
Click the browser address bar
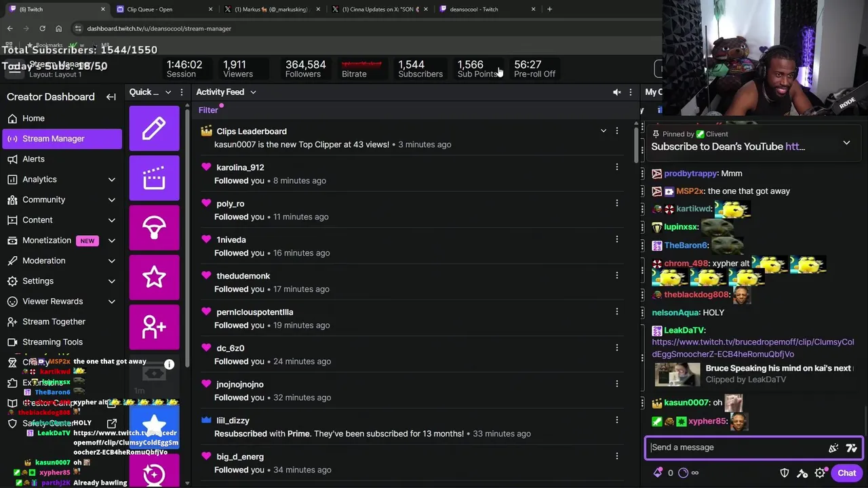366,28
